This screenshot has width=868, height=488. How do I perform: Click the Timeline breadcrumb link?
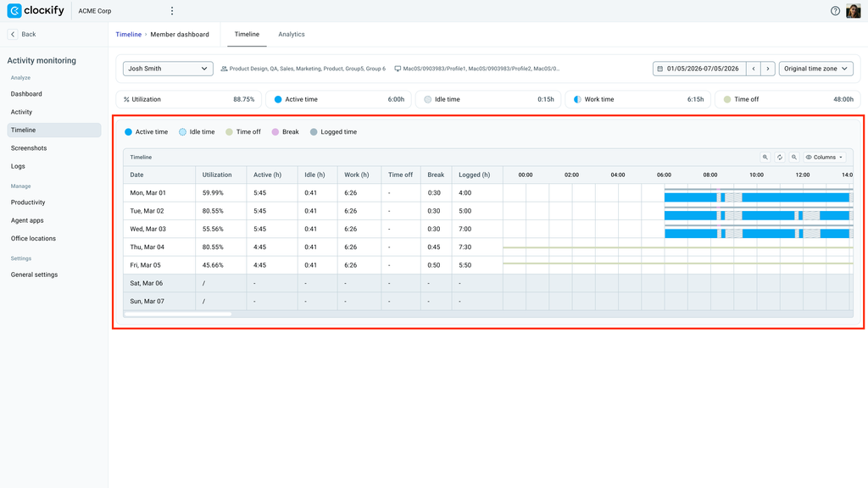(129, 34)
